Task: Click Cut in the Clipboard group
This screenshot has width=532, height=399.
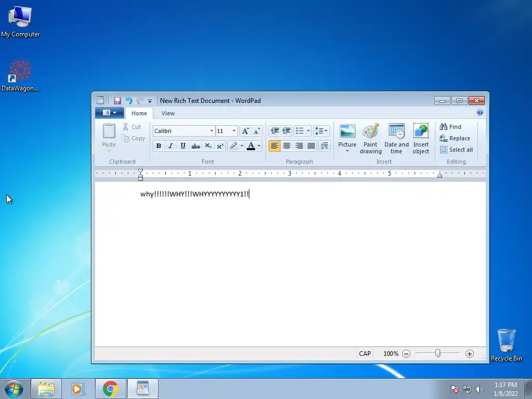Action: click(131, 127)
